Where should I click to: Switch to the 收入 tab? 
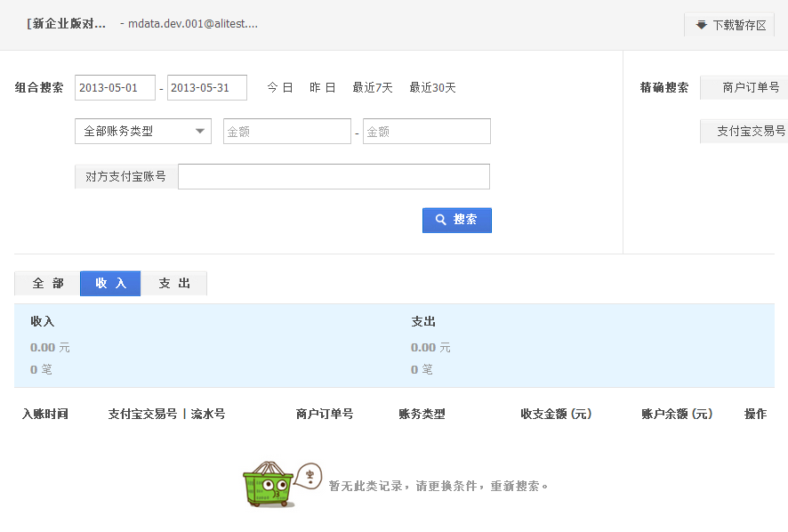point(110,284)
